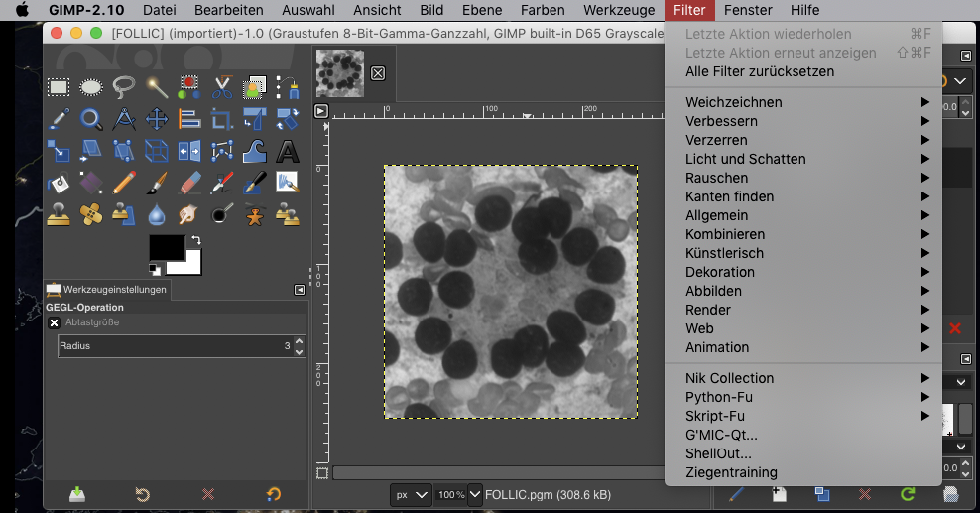Select the Eraser tool
The height and width of the screenshot is (513, 980).
[x=189, y=183]
